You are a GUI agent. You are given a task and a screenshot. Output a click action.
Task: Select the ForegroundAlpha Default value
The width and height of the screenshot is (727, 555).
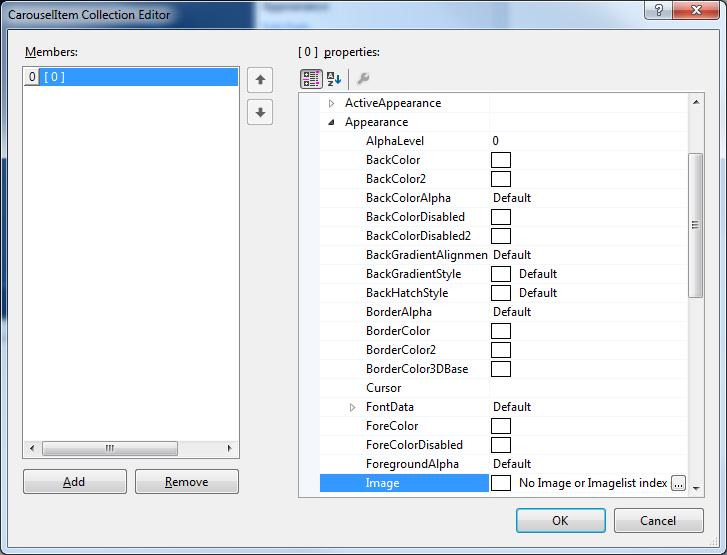512,464
